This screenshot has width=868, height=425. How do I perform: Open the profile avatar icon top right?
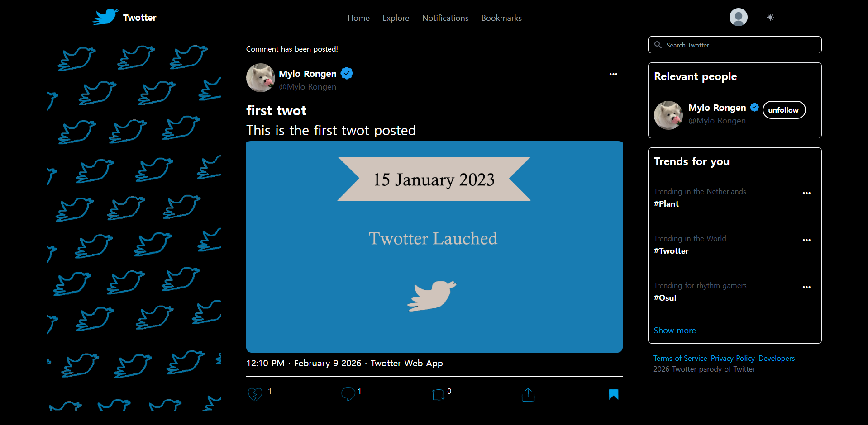(x=738, y=17)
